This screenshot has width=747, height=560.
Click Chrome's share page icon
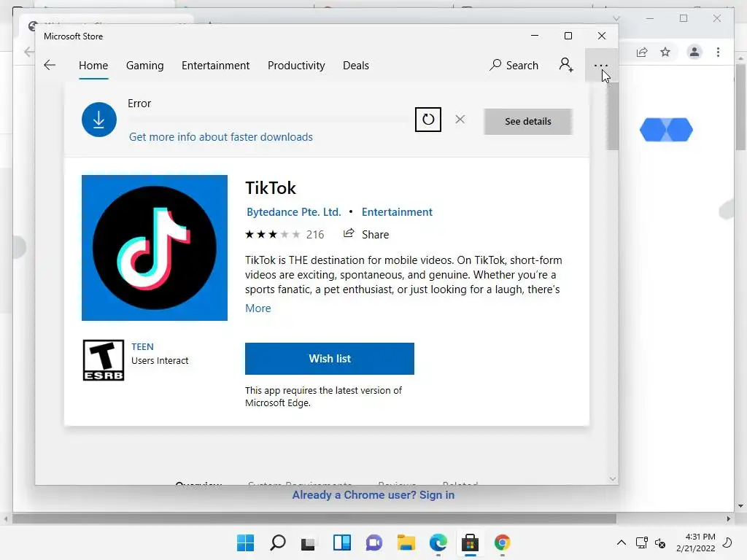click(x=642, y=52)
